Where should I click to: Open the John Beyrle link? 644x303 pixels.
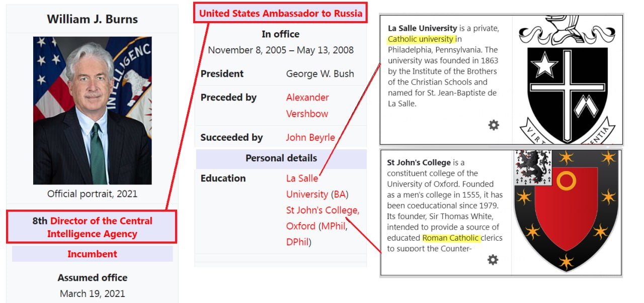[x=310, y=138]
